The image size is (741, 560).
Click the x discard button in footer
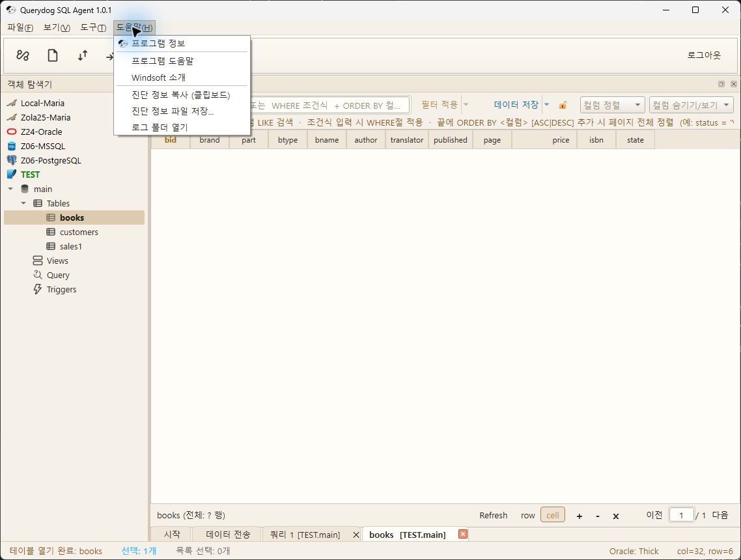[x=616, y=516]
